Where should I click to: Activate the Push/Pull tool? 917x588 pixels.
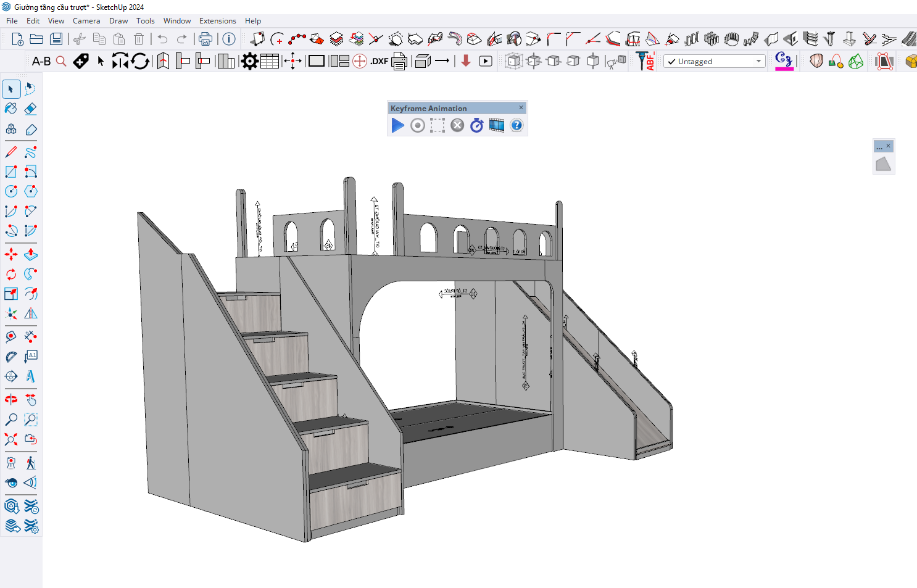pos(30,254)
